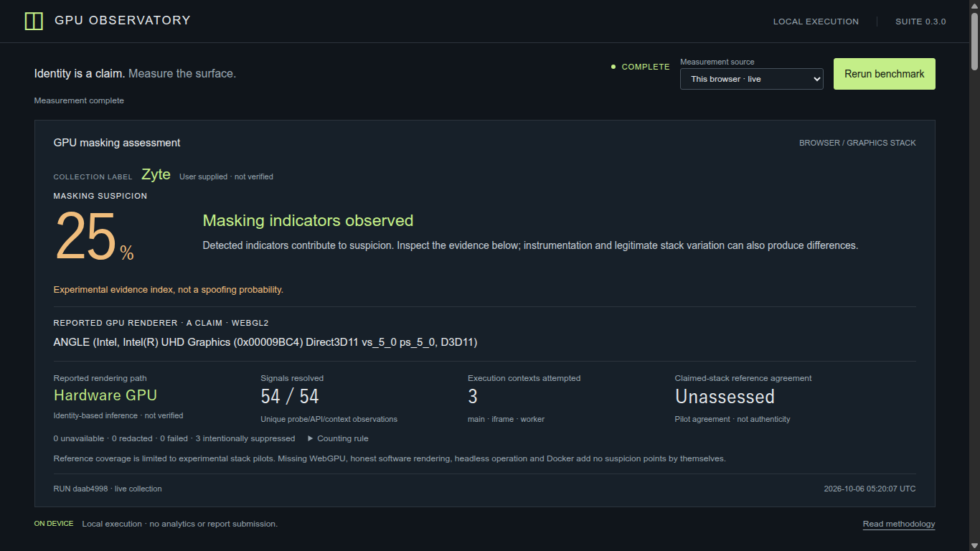Click the ON DEVICE badge text
This screenshot has width=980, height=551.
pyautogui.click(x=54, y=524)
